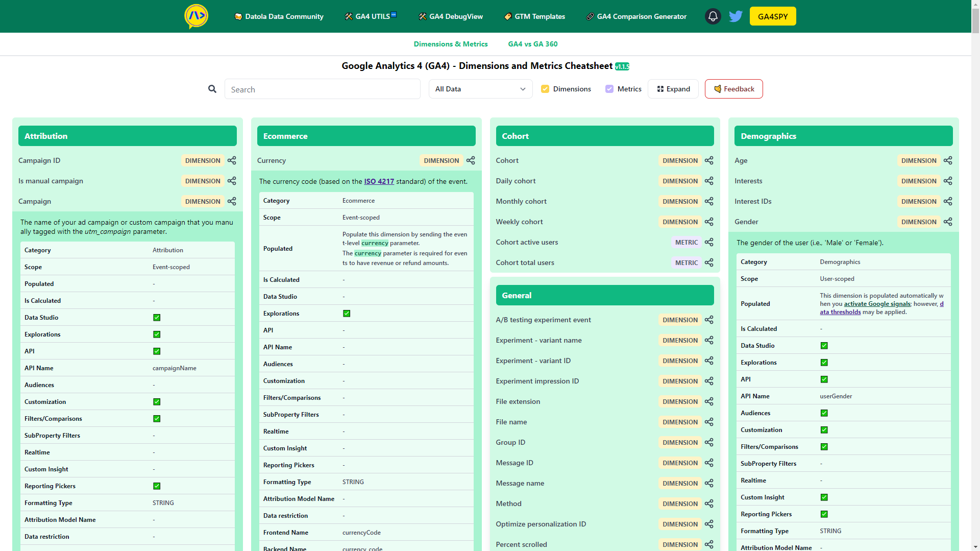Open the notification bell icon

pos(713,16)
